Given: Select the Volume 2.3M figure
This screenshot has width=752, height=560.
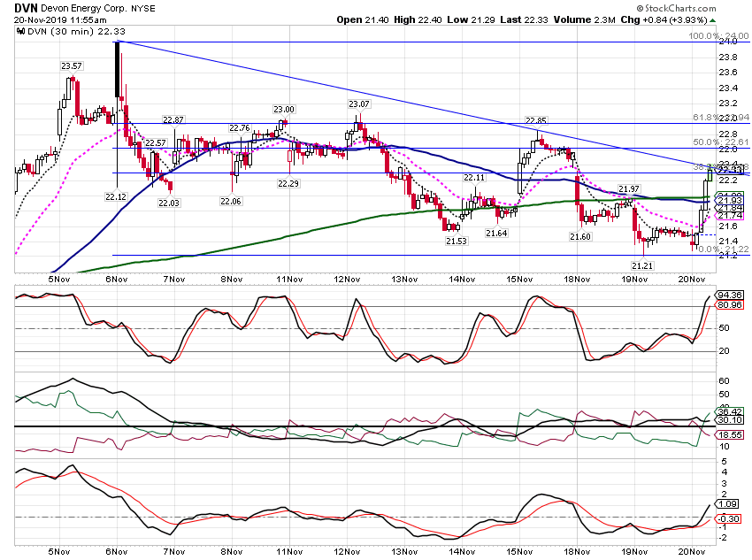Looking at the screenshot, I should click(584, 19).
